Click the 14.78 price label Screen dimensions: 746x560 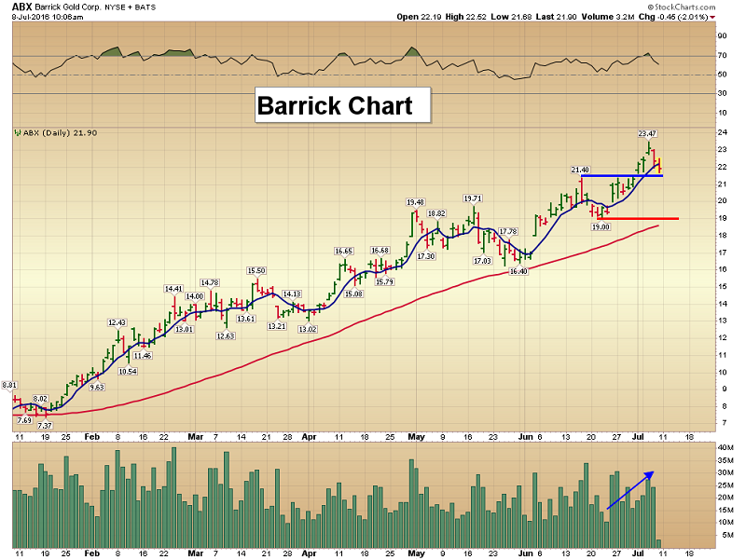[x=209, y=282]
